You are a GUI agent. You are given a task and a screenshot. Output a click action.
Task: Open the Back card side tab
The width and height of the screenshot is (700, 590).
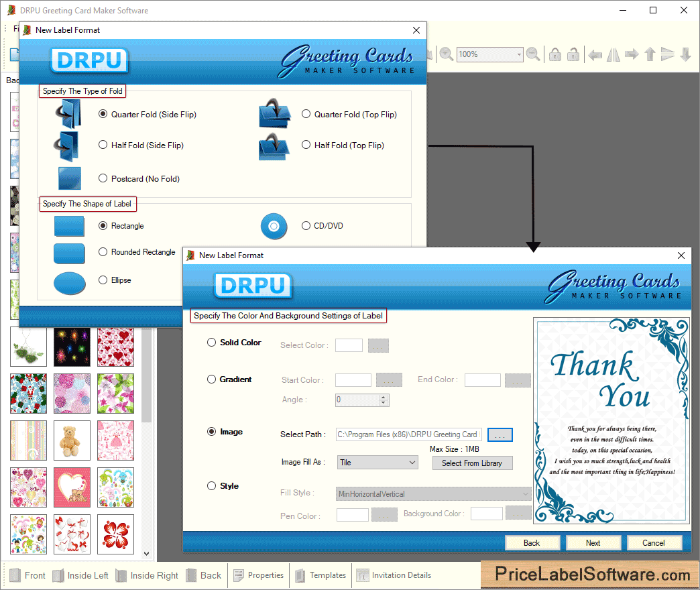tap(204, 575)
